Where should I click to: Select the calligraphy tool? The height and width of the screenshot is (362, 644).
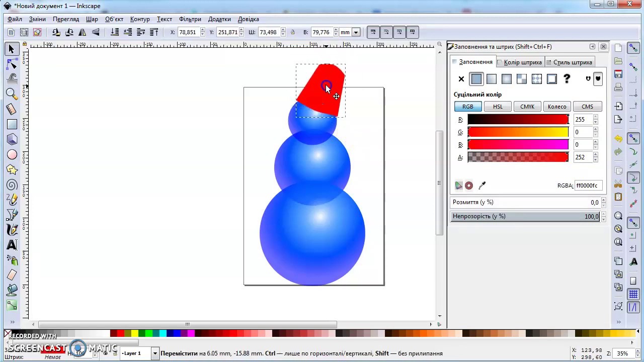pyautogui.click(x=12, y=230)
